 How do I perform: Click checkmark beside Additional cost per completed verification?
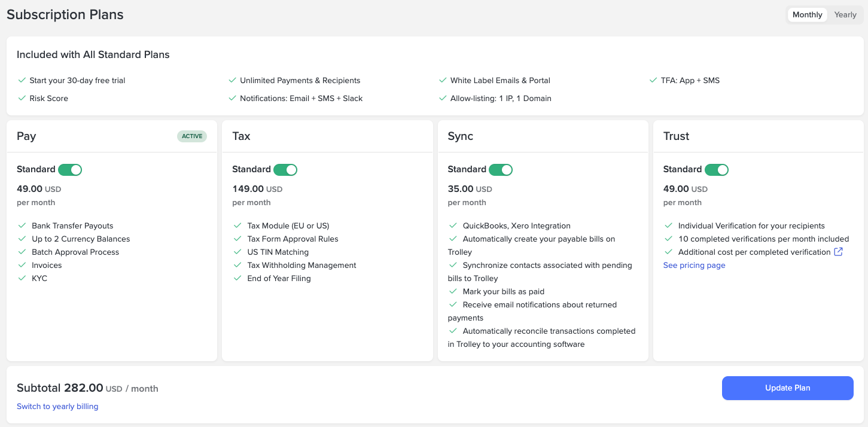pos(668,252)
